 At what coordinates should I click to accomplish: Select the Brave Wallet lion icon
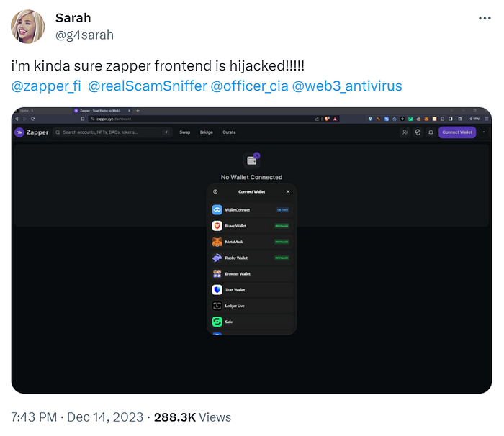pyautogui.click(x=217, y=226)
